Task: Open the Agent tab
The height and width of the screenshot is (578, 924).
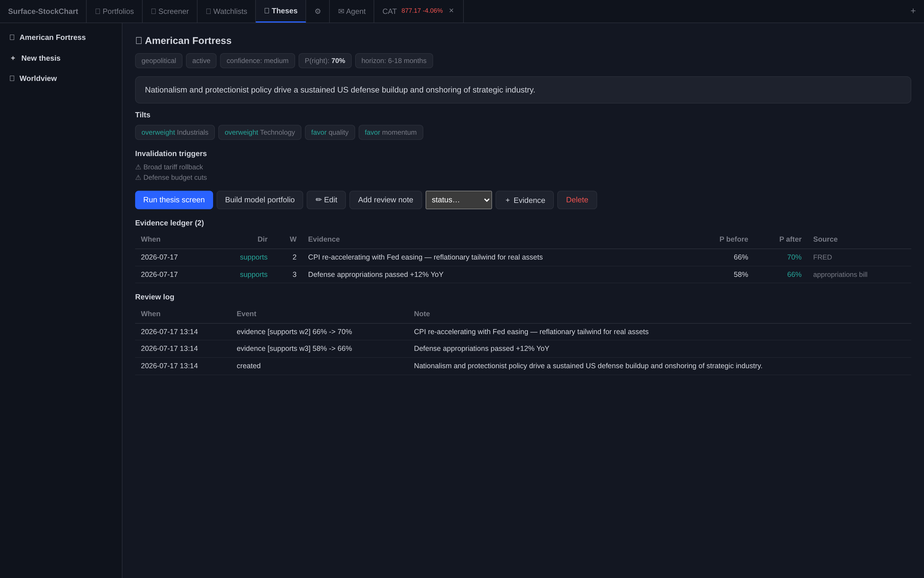Action: [x=352, y=12]
